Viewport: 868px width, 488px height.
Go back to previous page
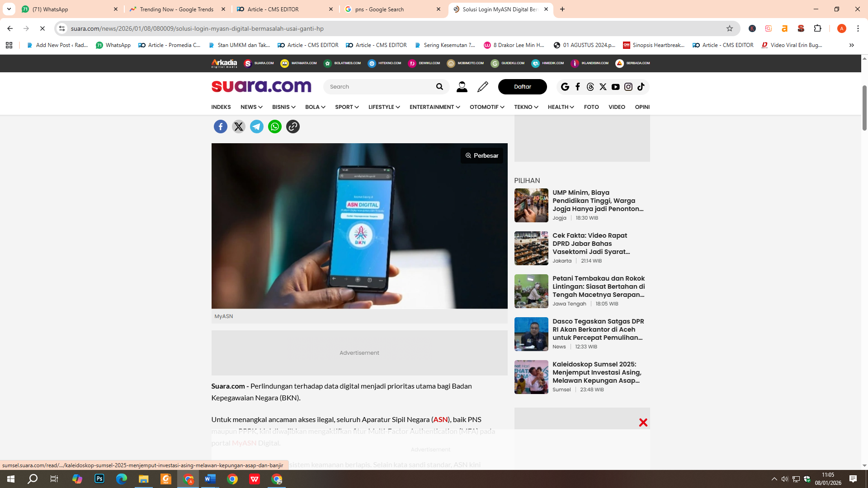point(10,28)
